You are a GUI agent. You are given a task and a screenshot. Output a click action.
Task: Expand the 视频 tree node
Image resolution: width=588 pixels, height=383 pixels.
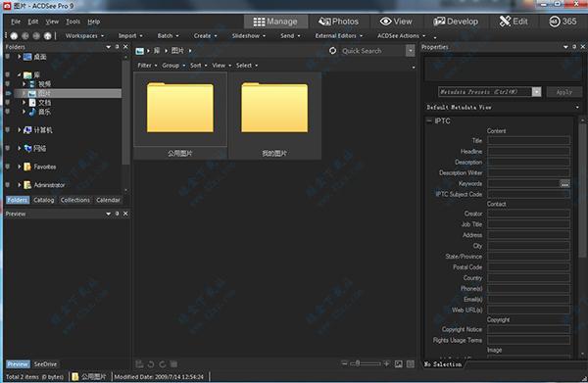(24, 84)
